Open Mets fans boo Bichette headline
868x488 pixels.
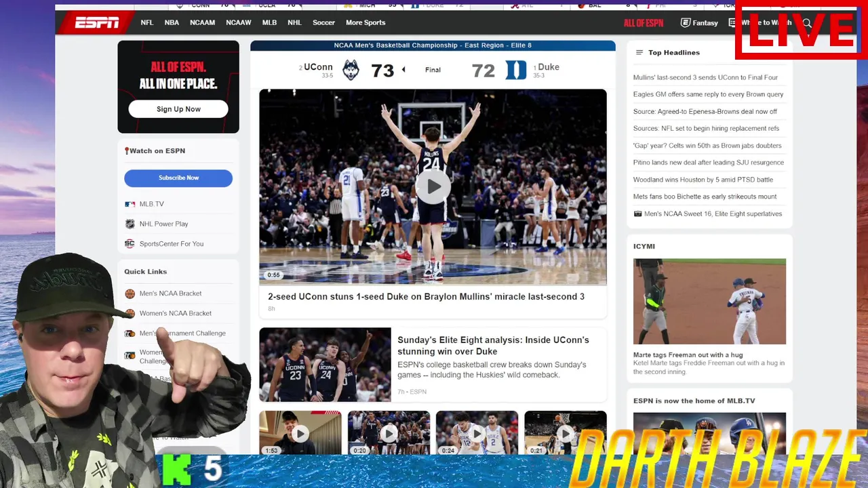(x=705, y=197)
